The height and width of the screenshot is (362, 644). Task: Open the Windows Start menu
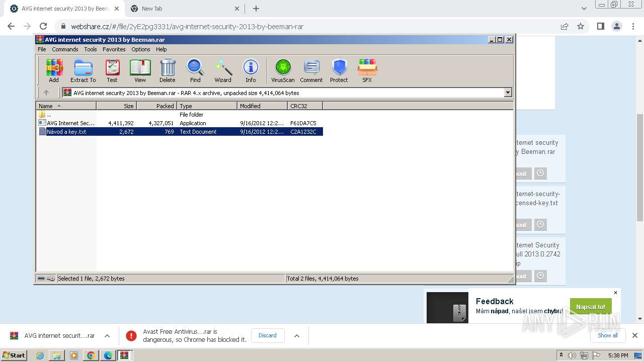point(14,355)
